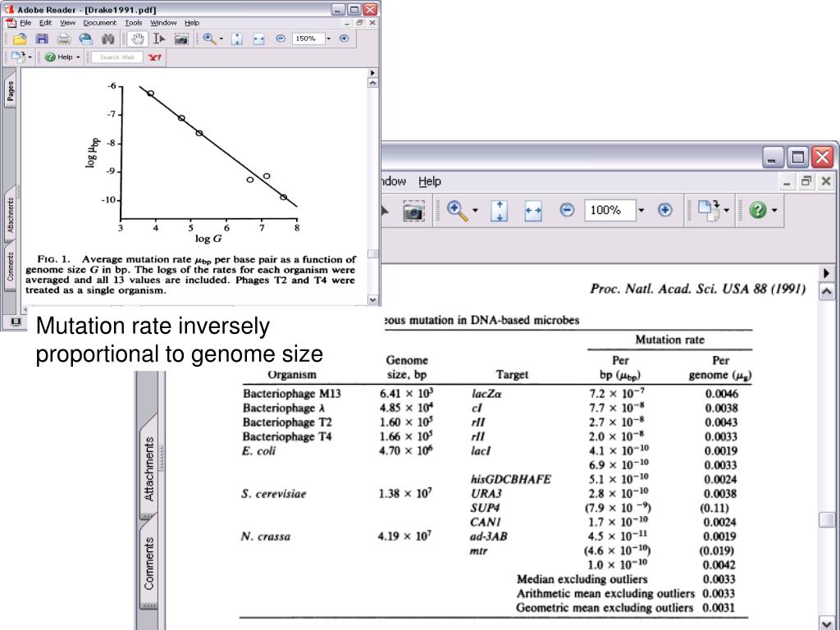The width and height of the screenshot is (840, 630).
Task: Click Adobe PDF document icon beside File menu
Action: [x=11, y=23]
